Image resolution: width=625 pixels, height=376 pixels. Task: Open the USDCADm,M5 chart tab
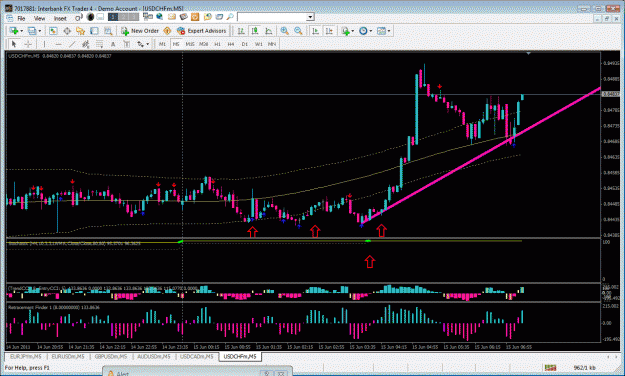click(x=197, y=356)
